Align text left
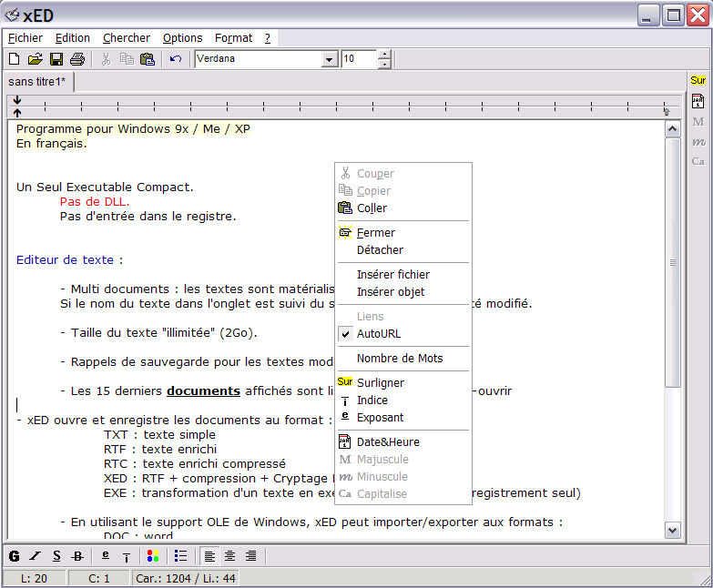The image size is (713, 588). pos(209,556)
